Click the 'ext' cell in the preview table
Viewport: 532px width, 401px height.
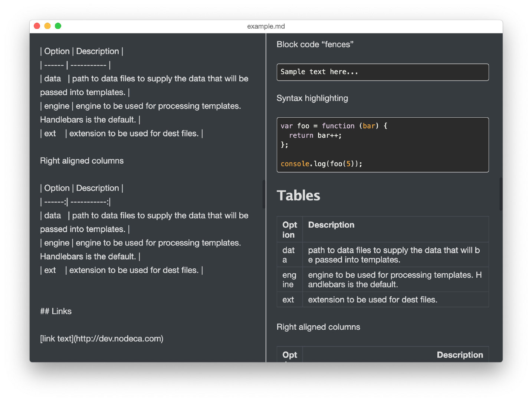tap(290, 299)
